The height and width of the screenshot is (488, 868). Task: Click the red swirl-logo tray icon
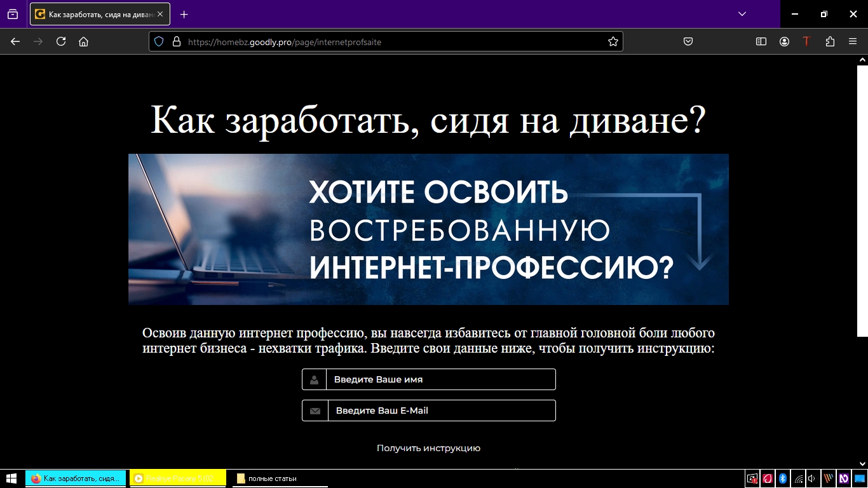coord(768,478)
